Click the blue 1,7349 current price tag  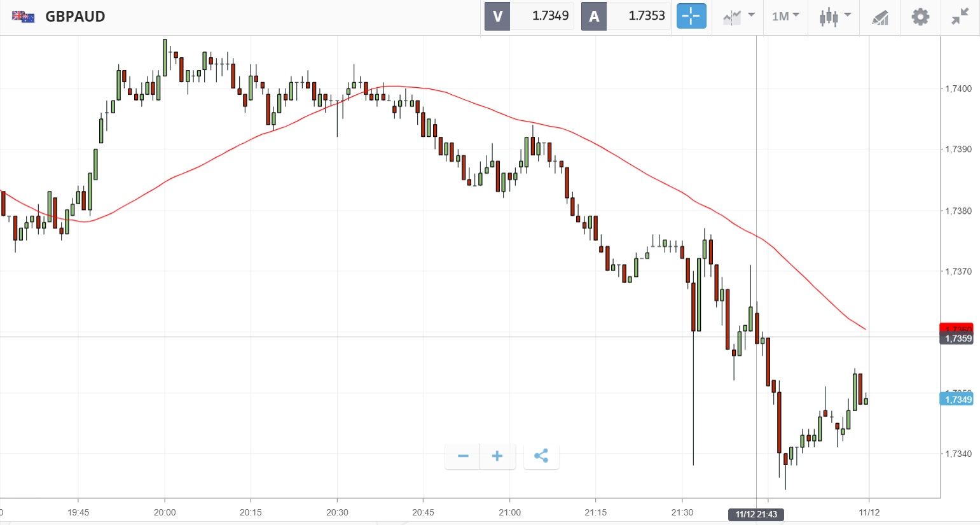[x=956, y=399]
